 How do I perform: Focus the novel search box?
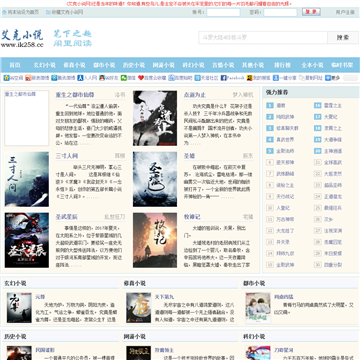coord(263,37)
